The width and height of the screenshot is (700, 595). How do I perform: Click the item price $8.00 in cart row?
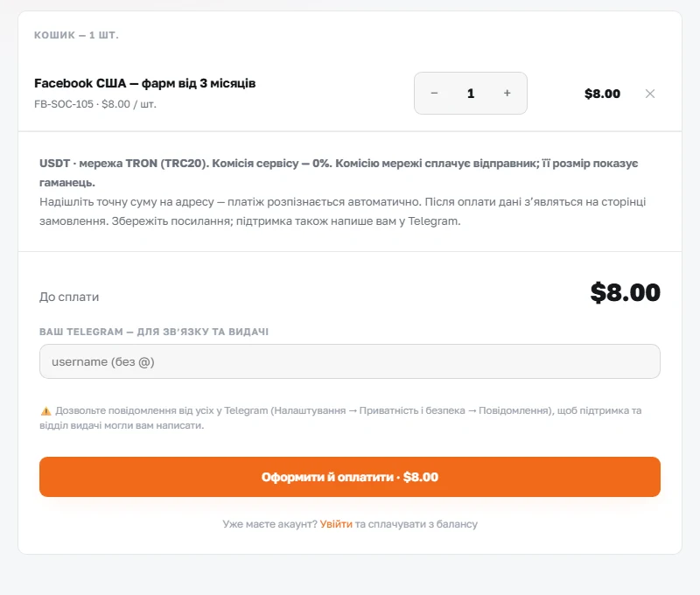[602, 94]
